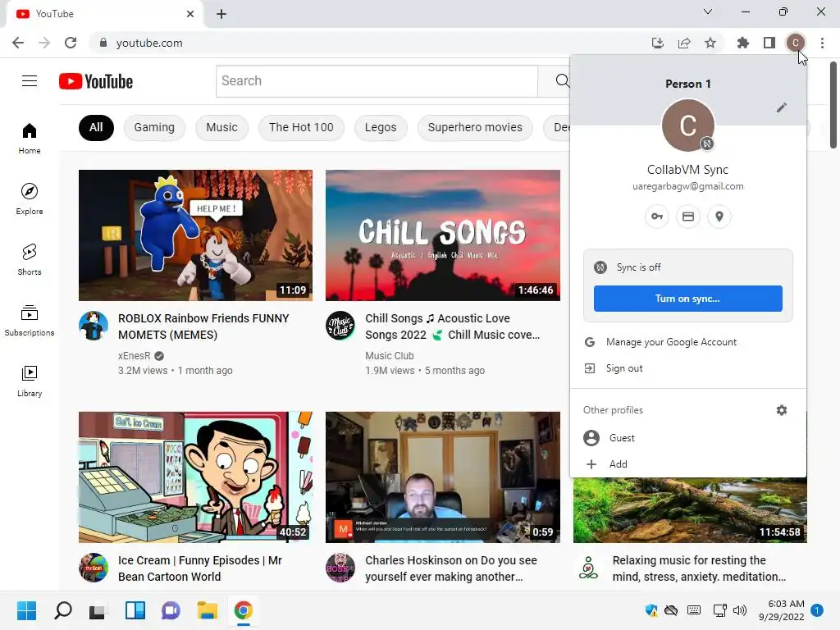Open Relaxing music forest thumbnail

[x=690, y=510]
